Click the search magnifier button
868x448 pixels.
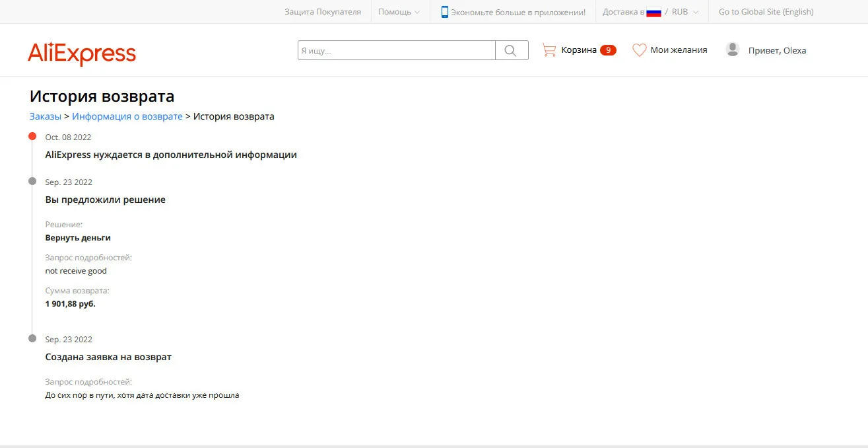point(512,50)
